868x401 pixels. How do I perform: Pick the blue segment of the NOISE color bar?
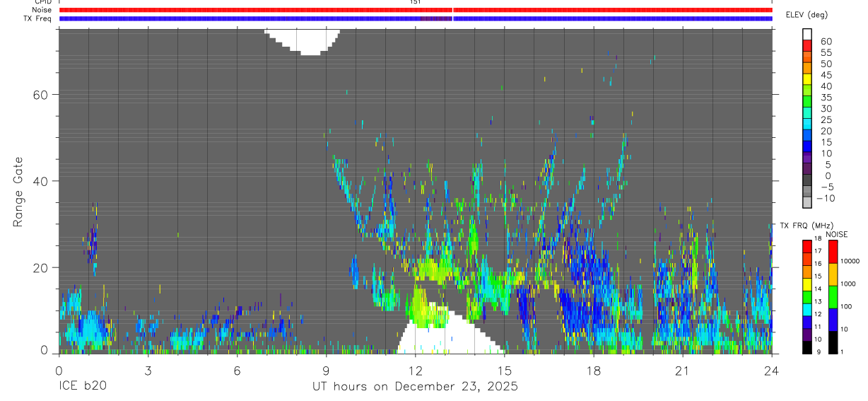[x=833, y=320]
